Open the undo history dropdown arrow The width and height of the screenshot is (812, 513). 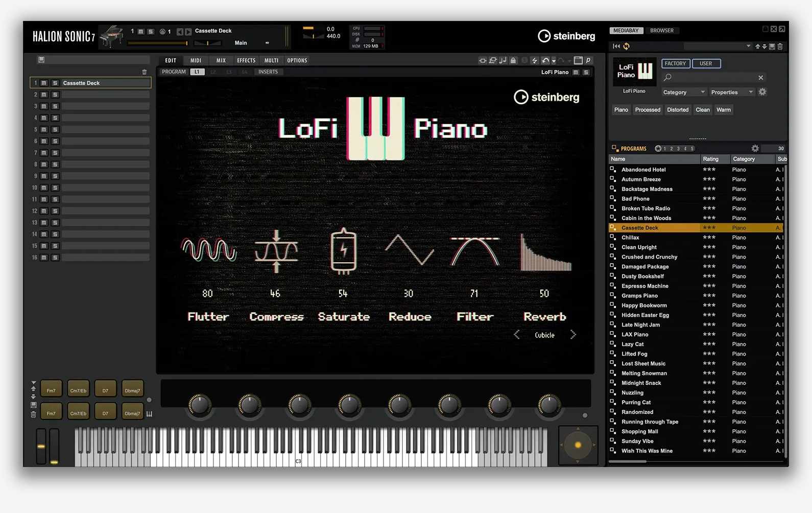(x=554, y=61)
